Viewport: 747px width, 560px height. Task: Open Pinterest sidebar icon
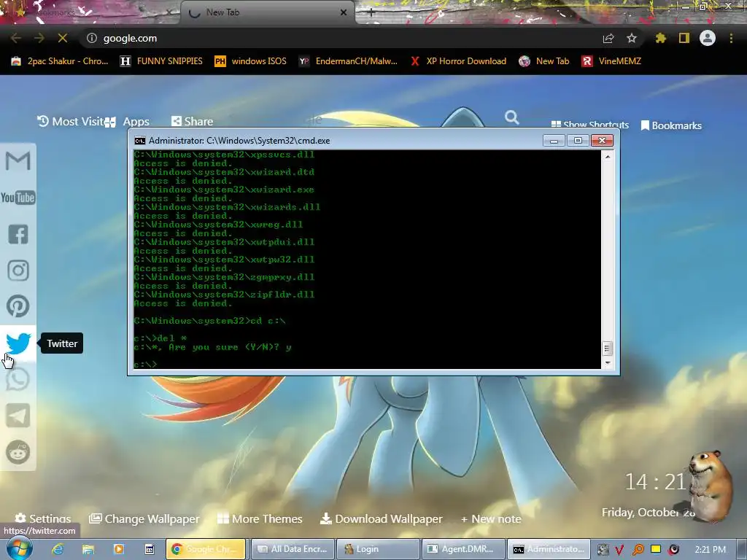coord(18,306)
